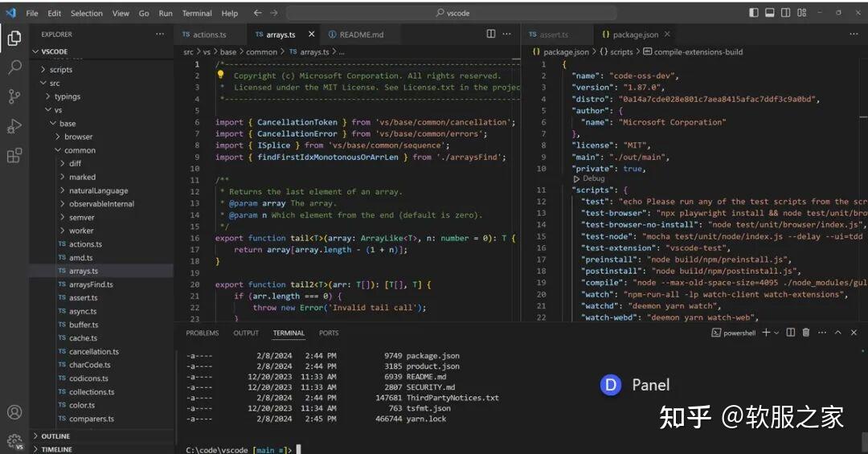This screenshot has width=868, height=454.
Task: Click yarn.lock in terminal output
Action: click(426, 419)
